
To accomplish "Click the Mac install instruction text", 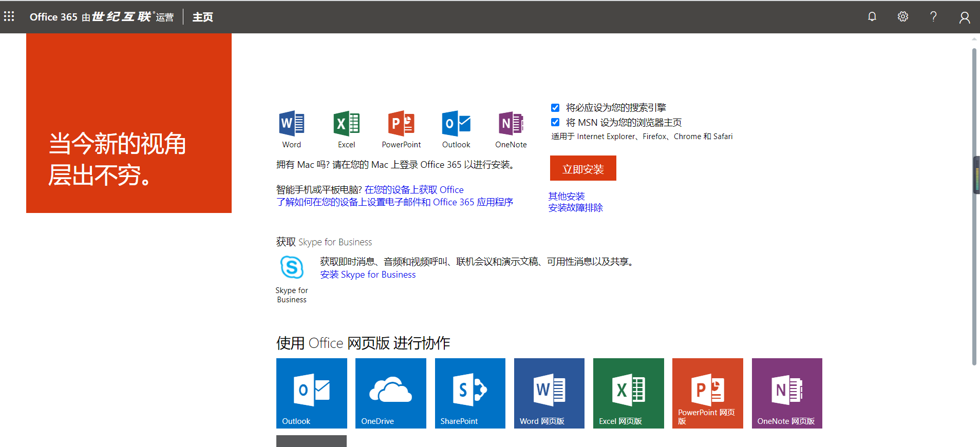I will pyautogui.click(x=395, y=165).
